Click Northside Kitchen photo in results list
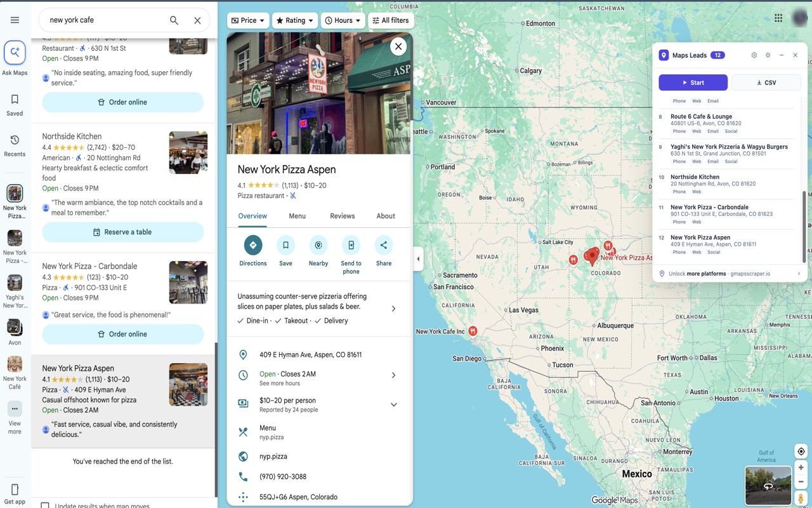The width and height of the screenshot is (812, 508). tap(188, 152)
